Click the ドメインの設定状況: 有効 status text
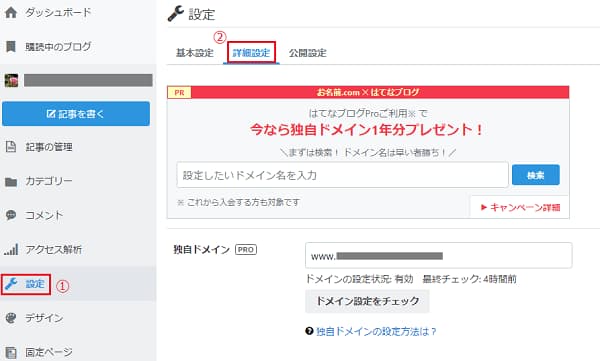 (359, 279)
